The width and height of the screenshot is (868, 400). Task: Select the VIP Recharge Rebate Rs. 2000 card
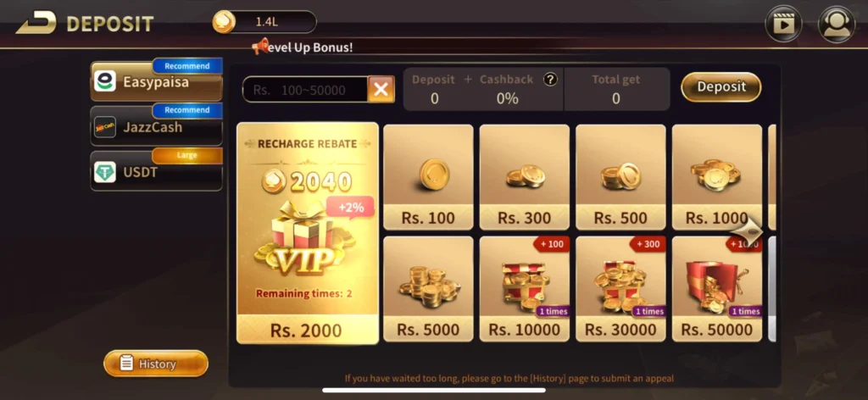tap(308, 233)
